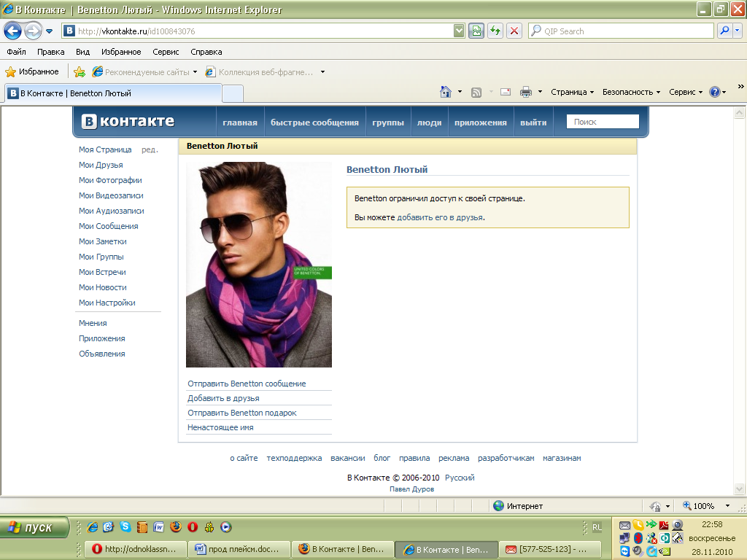Launch Firefox from Quick Launch

(x=176, y=526)
